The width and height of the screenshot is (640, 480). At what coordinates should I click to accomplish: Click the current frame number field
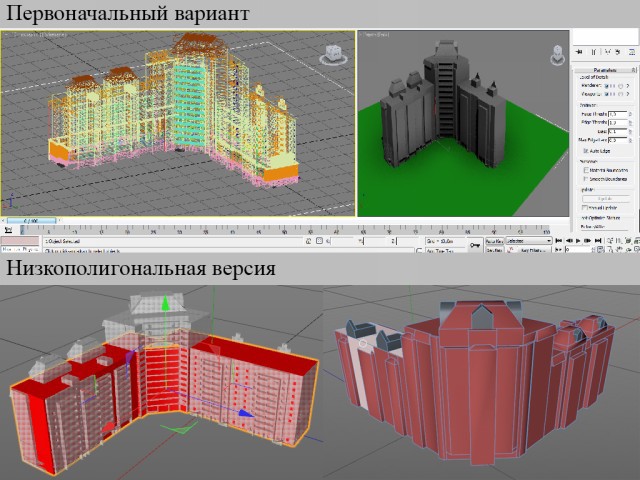(x=578, y=249)
